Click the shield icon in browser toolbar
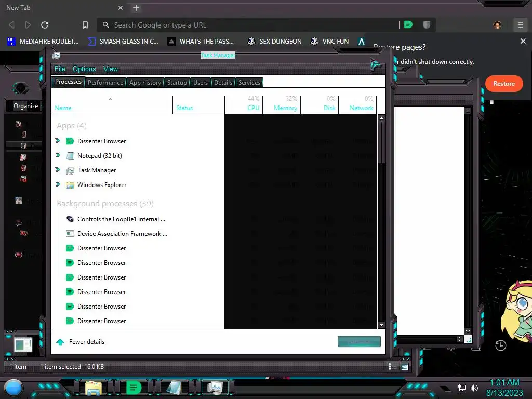 pyautogui.click(x=427, y=25)
